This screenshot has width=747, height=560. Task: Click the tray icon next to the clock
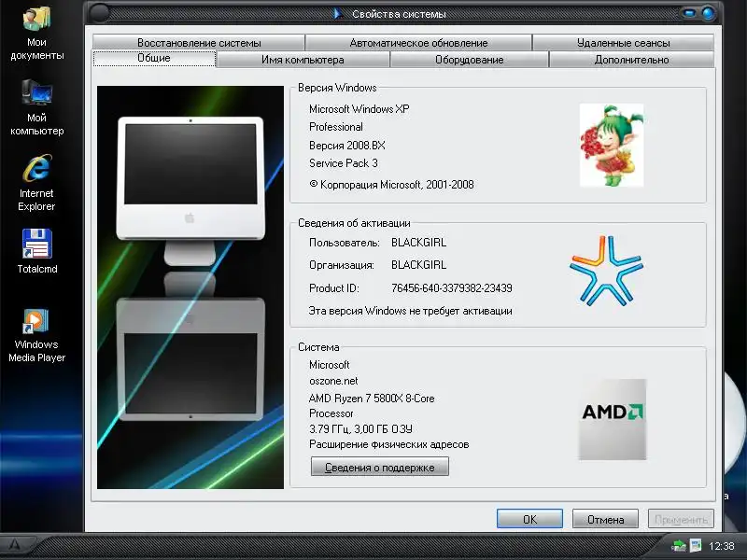(696, 546)
